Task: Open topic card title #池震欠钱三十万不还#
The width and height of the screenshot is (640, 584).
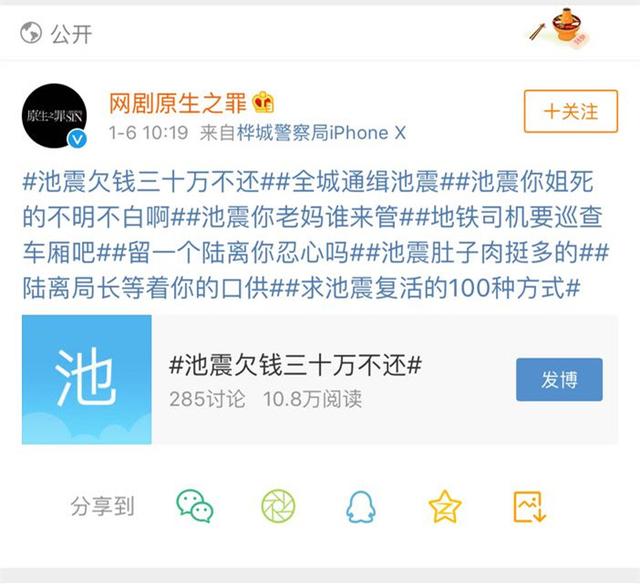Action: [x=295, y=364]
